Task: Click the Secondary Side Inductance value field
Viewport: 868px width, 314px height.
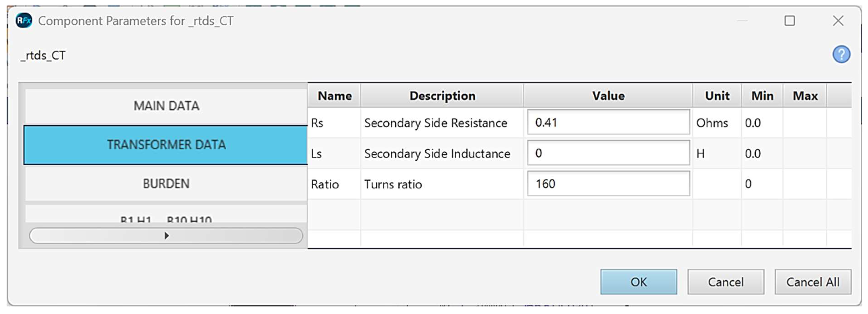Action: pyautogui.click(x=608, y=153)
